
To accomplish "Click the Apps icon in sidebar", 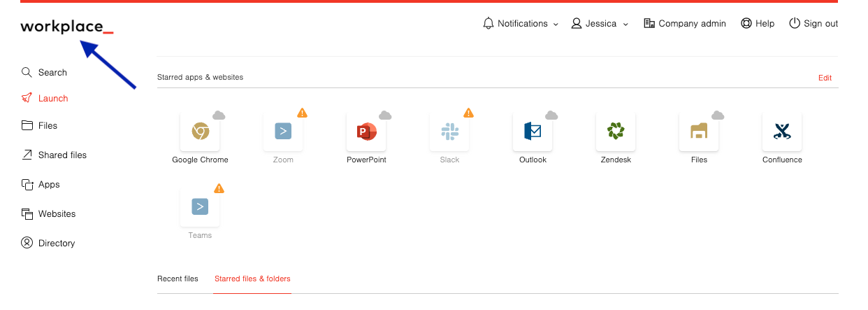I will (27, 184).
